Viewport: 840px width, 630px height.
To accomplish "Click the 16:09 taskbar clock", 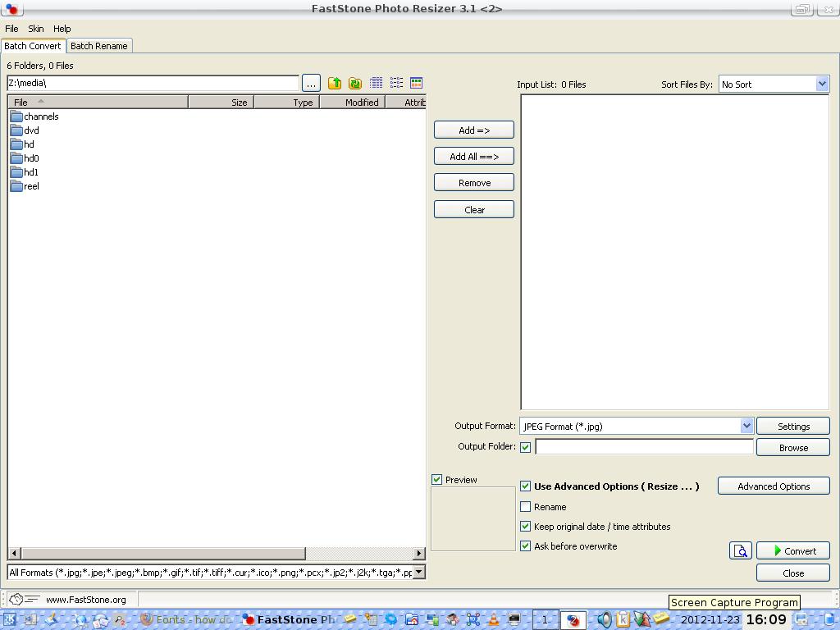I will tap(766, 619).
